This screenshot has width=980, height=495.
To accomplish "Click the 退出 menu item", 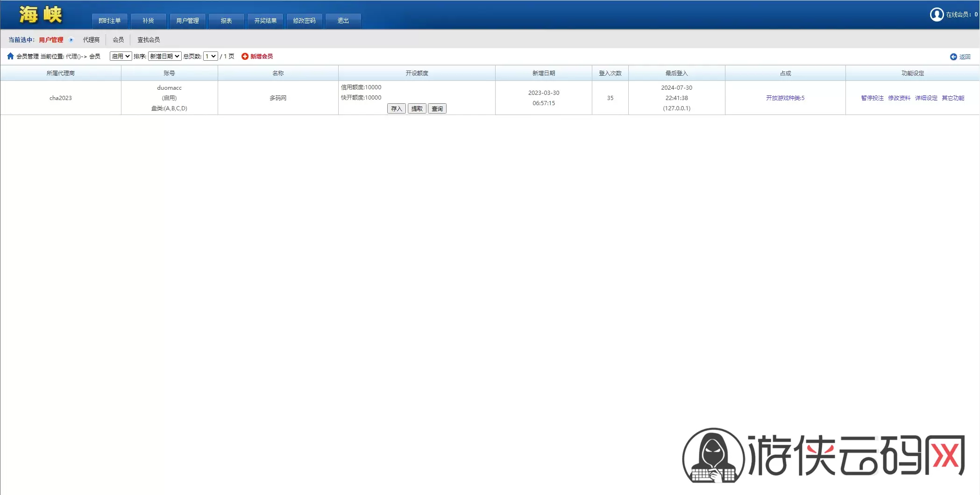I will coord(343,21).
